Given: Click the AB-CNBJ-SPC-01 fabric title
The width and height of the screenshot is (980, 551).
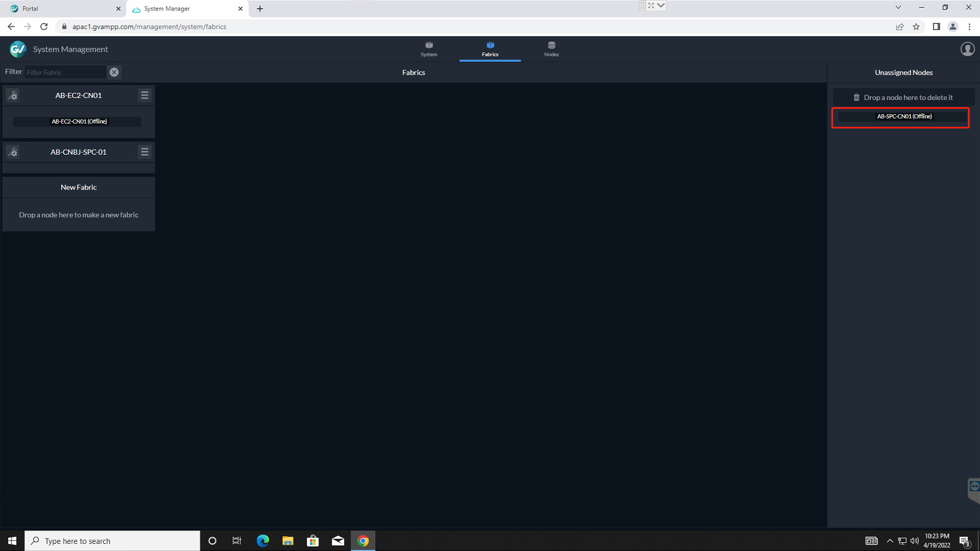Looking at the screenshot, I should tap(79, 152).
